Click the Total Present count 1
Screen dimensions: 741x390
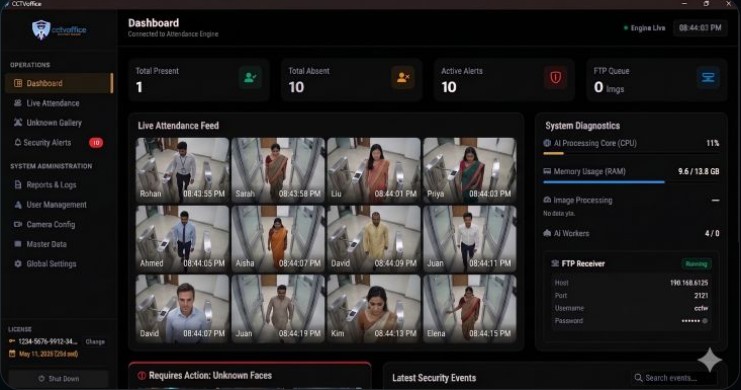(x=139, y=87)
